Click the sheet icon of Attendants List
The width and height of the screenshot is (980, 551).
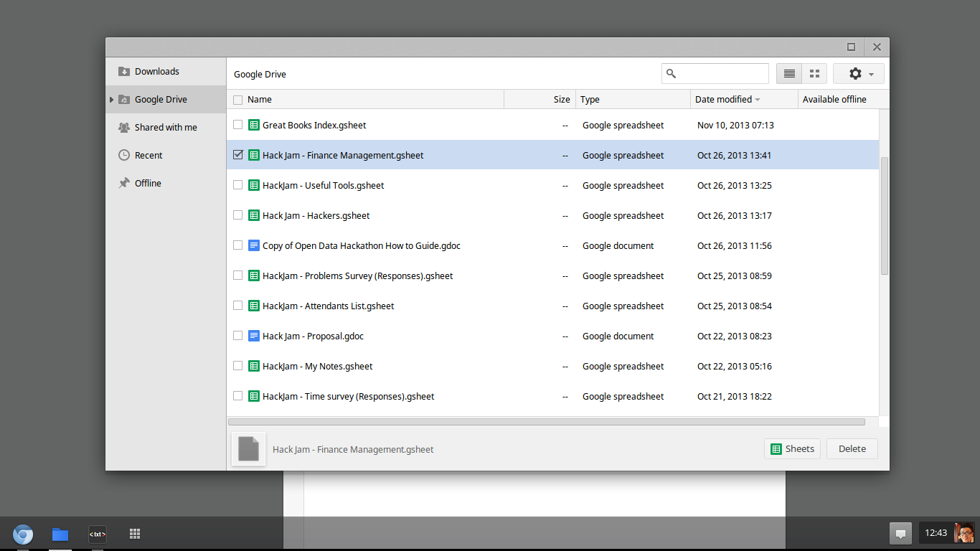pos(253,306)
